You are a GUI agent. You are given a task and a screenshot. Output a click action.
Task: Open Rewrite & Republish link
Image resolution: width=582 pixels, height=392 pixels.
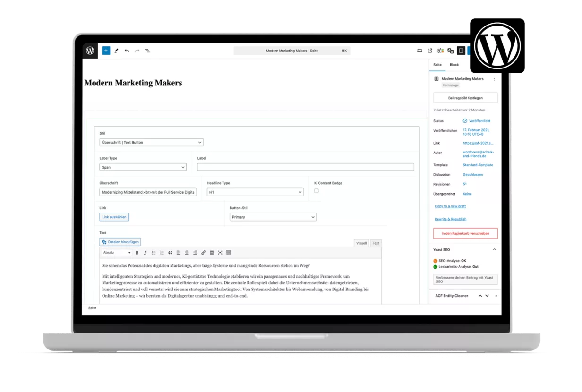click(x=451, y=219)
